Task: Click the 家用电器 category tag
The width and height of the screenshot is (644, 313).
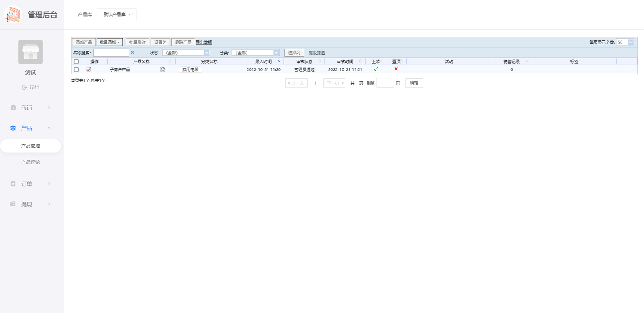Action: [190, 70]
